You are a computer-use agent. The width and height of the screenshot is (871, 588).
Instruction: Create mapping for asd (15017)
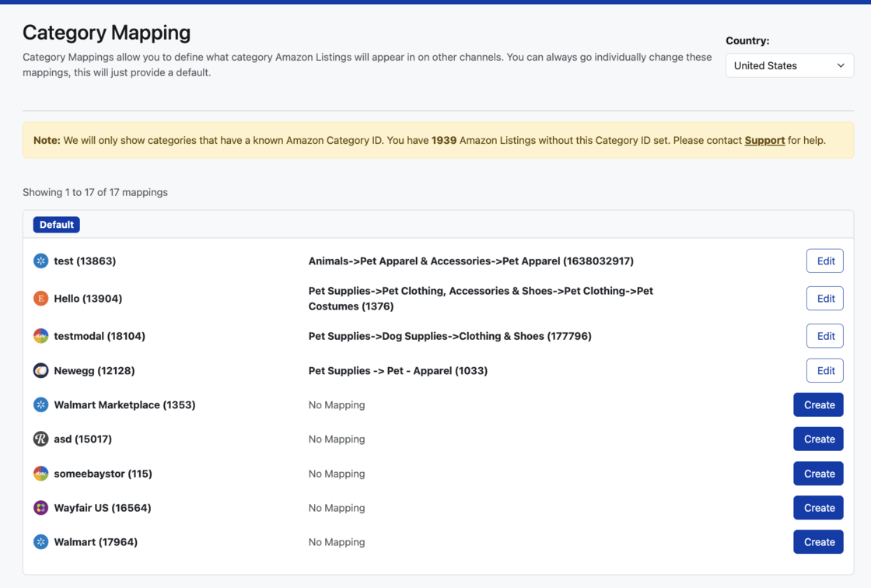(x=818, y=439)
